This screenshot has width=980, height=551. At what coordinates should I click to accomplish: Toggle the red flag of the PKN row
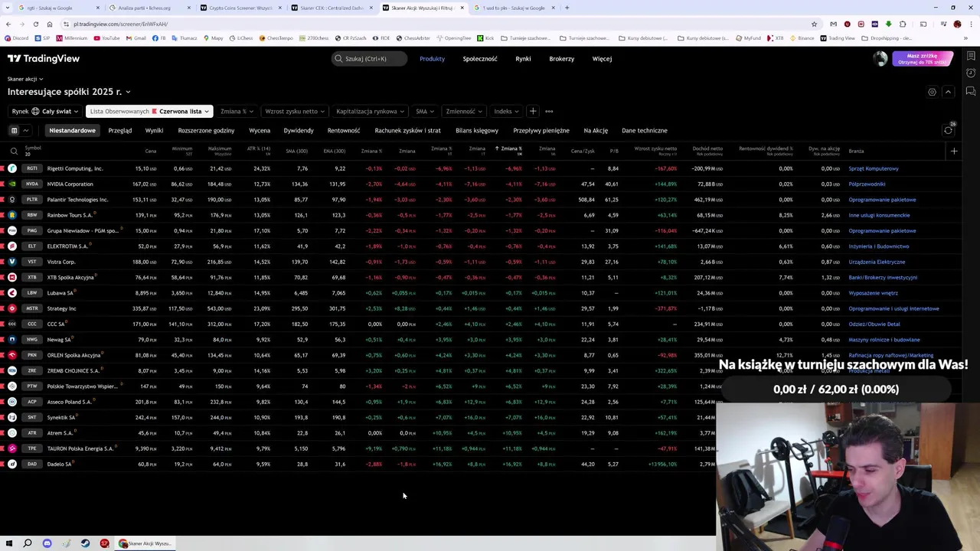2,355
